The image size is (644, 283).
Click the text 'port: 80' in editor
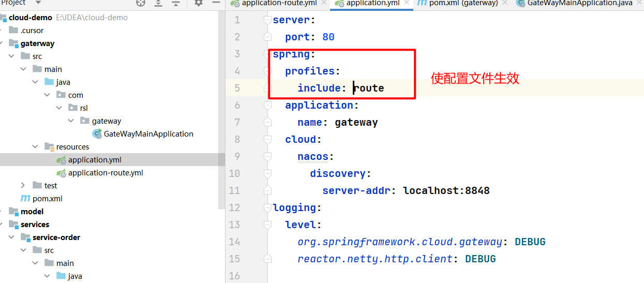tap(310, 37)
